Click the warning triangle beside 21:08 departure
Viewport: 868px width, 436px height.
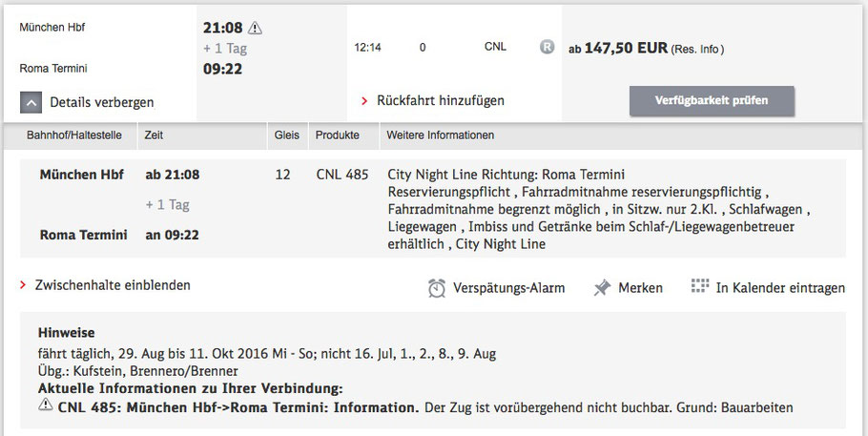(x=255, y=29)
